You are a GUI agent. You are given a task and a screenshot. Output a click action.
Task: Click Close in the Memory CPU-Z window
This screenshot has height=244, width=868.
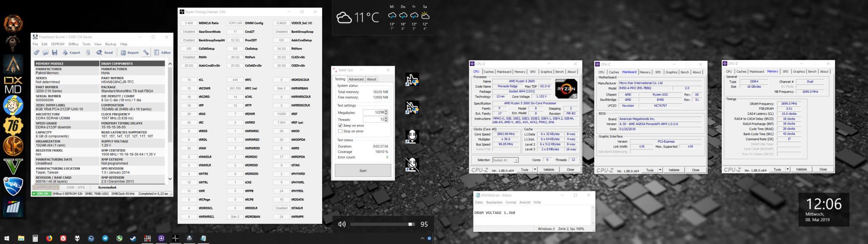point(823,169)
